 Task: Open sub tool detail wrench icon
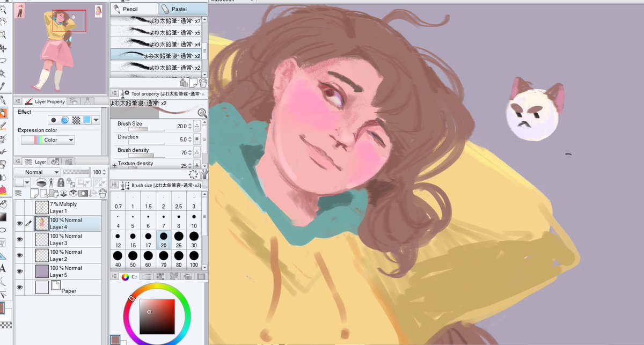(203, 174)
